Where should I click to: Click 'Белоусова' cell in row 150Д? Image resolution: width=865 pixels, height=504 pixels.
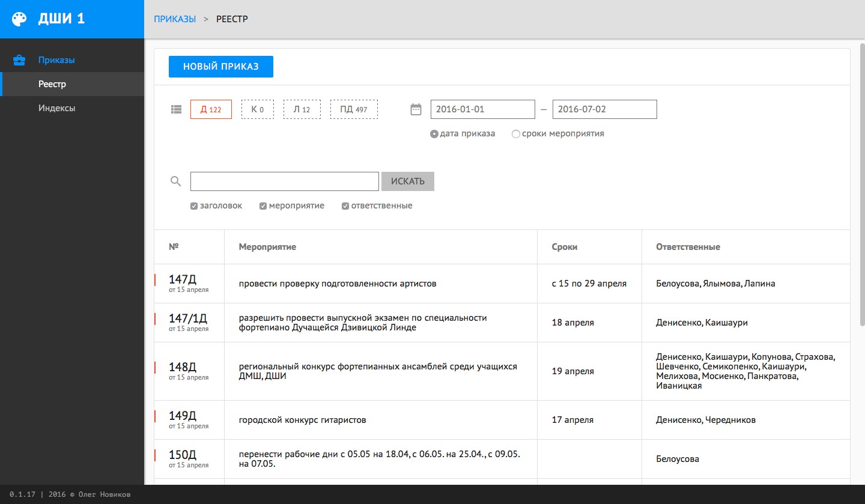(x=678, y=459)
